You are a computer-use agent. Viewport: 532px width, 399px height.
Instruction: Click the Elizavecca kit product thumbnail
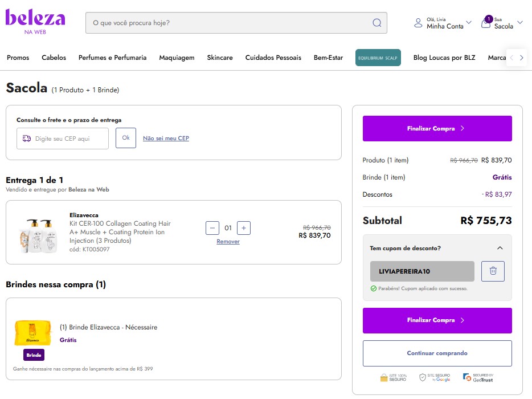[38, 233]
